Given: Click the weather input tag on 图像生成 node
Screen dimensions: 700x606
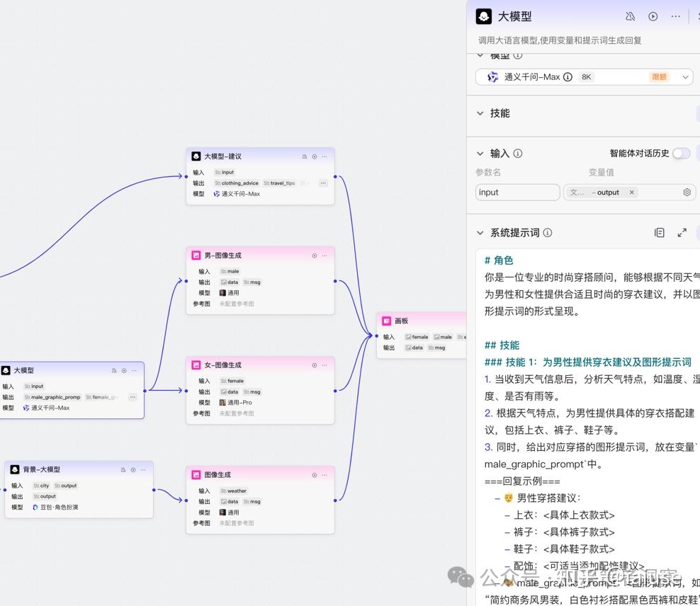Looking at the screenshot, I should point(234,491).
